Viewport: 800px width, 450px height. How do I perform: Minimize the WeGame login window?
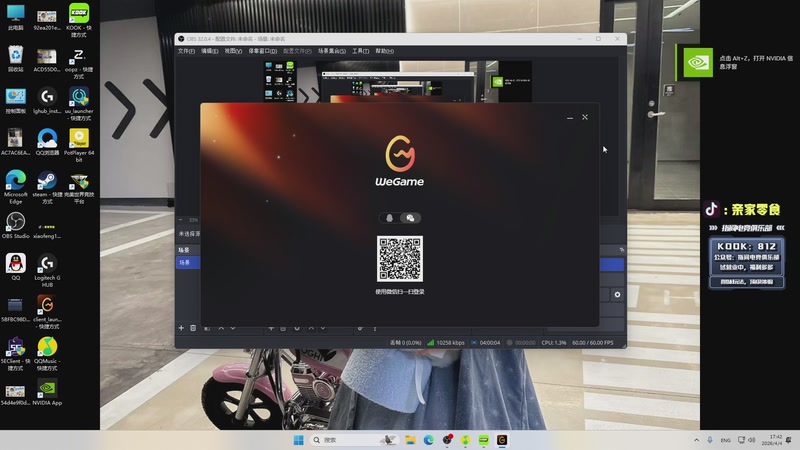pyautogui.click(x=570, y=117)
